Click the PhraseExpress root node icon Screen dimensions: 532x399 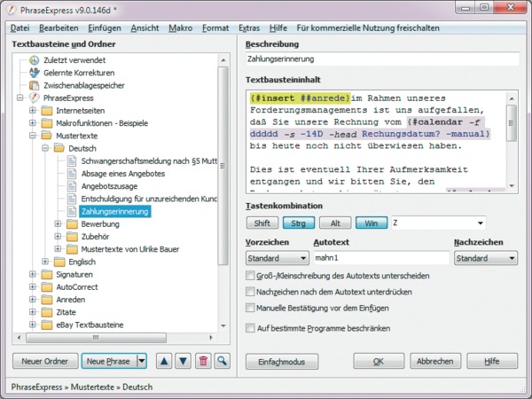[x=34, y=98]
